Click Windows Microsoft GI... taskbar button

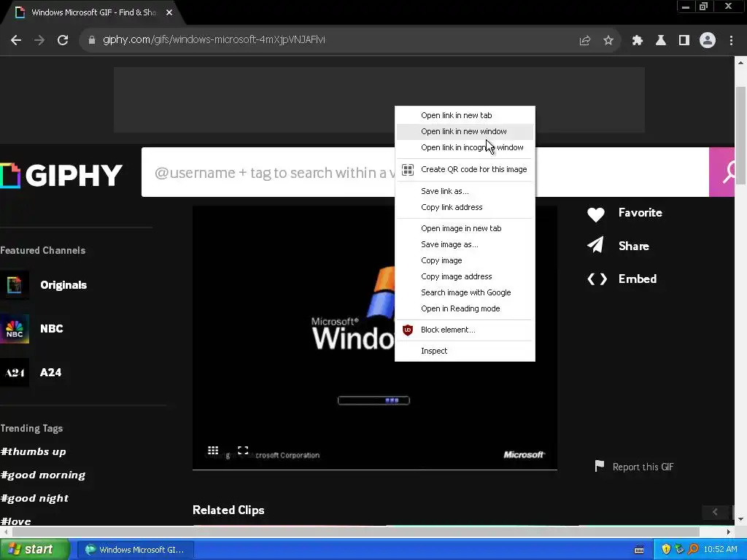pos(136,550)
